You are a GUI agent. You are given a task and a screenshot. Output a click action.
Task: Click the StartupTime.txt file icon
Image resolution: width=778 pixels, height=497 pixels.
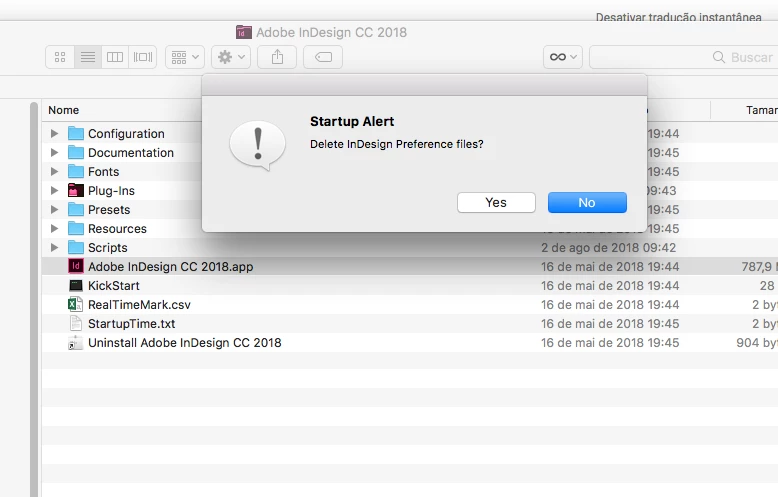point(75,323)
